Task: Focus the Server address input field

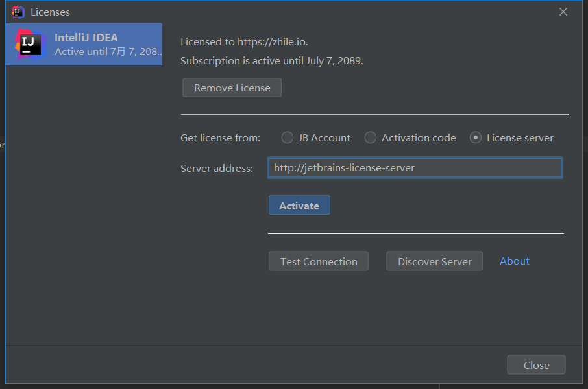Action: pos(415,167)
